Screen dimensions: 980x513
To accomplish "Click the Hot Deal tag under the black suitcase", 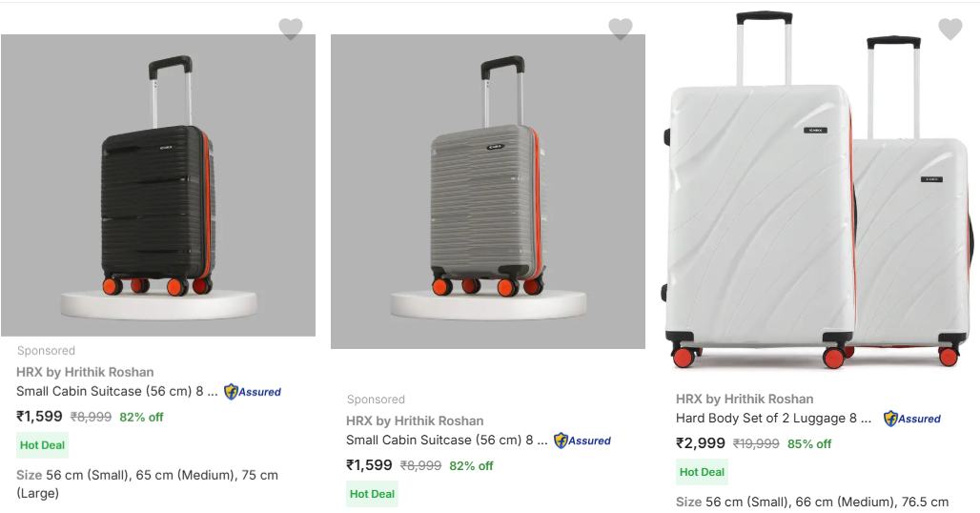I will click(43, 445).
